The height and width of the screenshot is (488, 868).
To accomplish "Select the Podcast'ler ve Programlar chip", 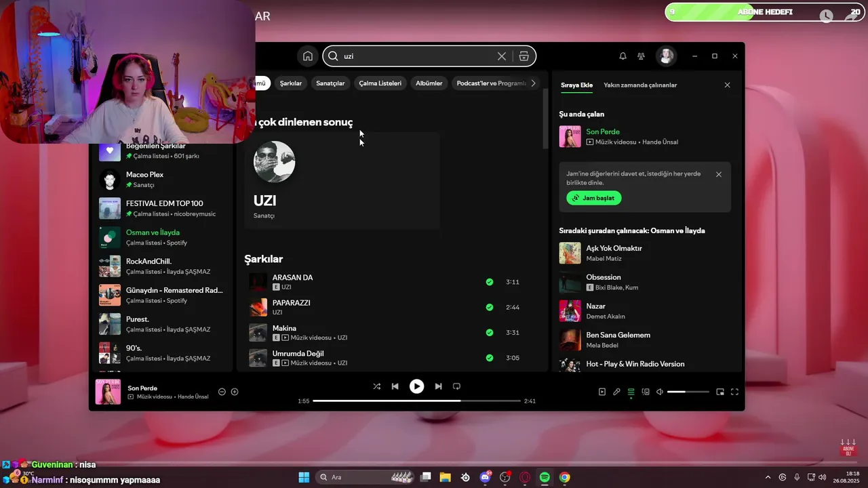I will (490, 83).
